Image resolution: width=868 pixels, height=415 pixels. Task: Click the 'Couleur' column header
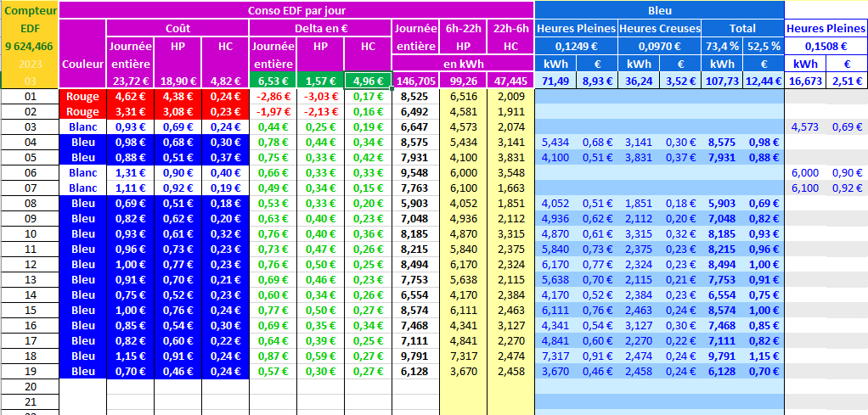(83, 64)
